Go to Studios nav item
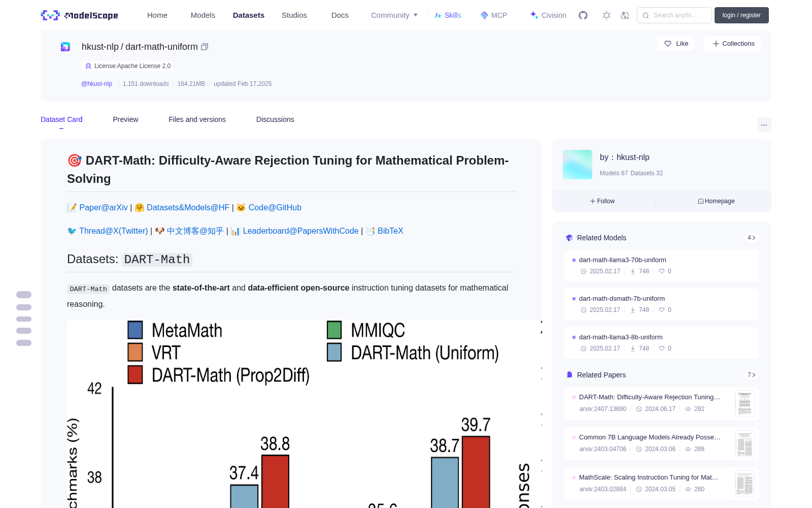Image resolution: width=812 pixels, height=508 pixels. coord(294,15)
